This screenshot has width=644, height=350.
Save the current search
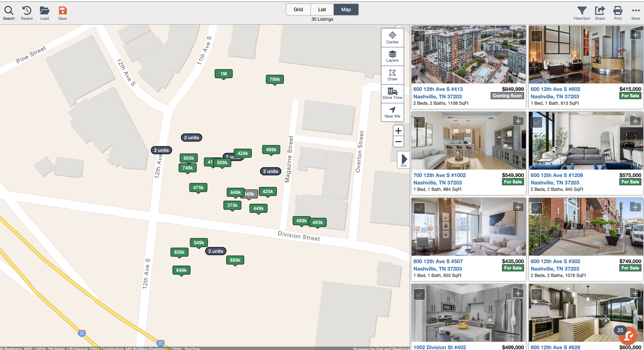(x=62, y=13)
